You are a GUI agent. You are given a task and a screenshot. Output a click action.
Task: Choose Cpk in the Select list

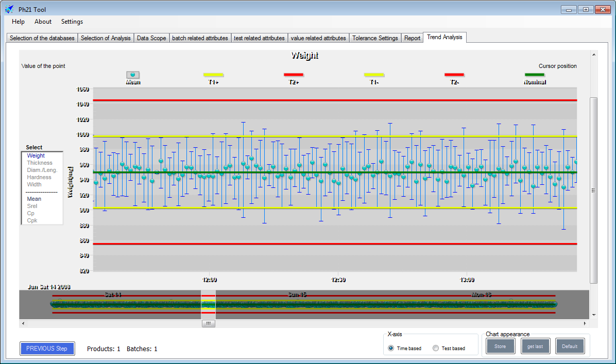pyautogui.click(x=32, y=220)
